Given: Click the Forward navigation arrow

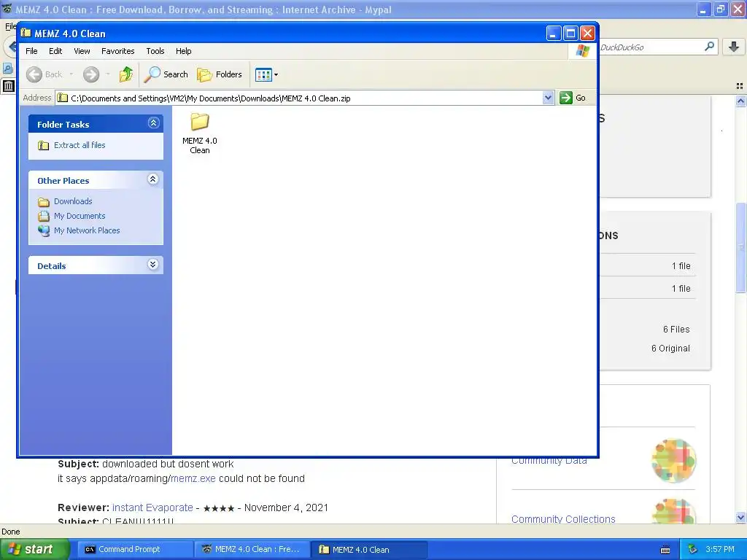Looking at the screenshot, I should 91,74.
